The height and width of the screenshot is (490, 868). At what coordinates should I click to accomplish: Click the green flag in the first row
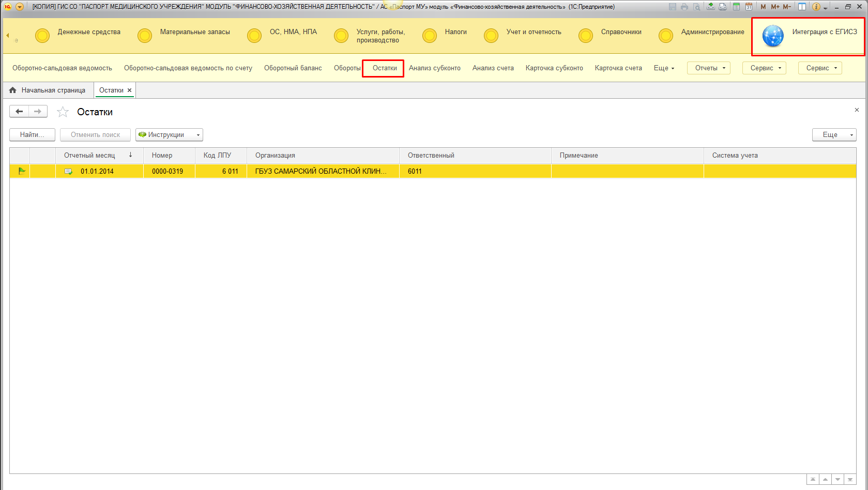coord(22,171)
